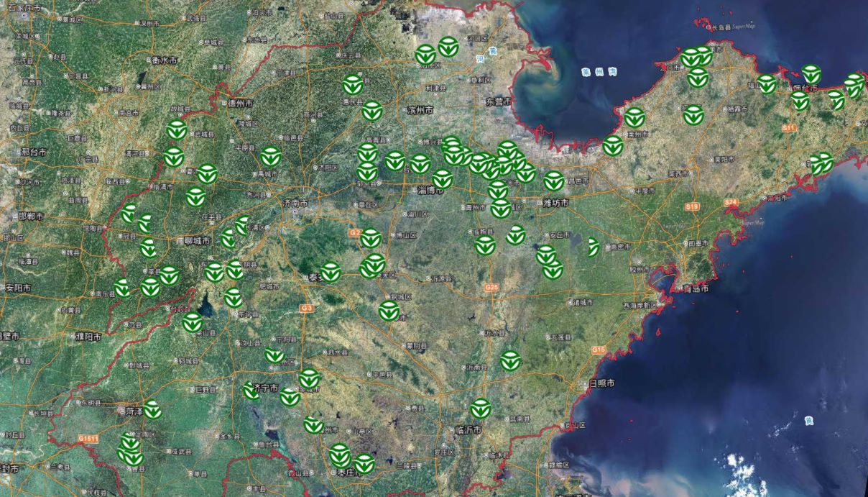Viewport: 868px width, 497px height.
Task: Select the 濮阳市 city label
Action: click(x=88, y=337)
